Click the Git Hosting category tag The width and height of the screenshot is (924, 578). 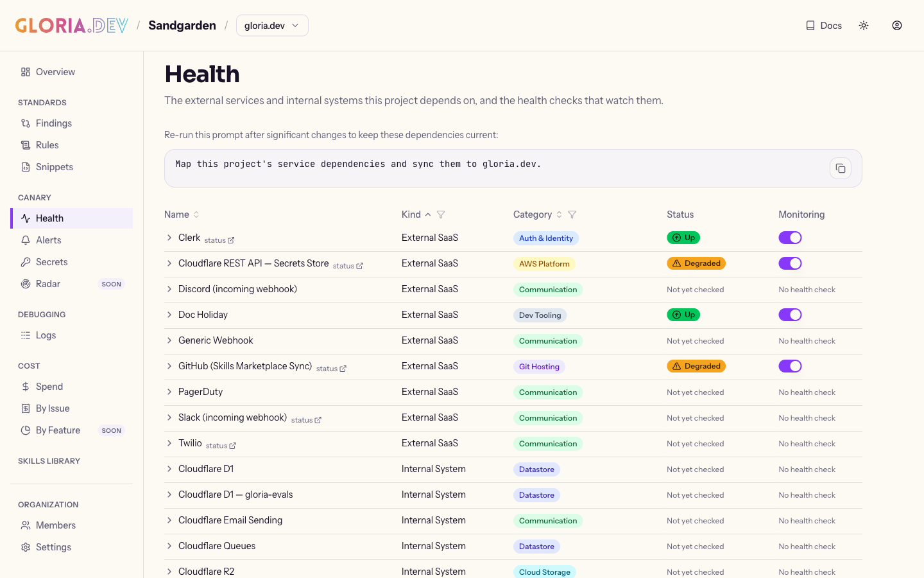click(539, 367)
